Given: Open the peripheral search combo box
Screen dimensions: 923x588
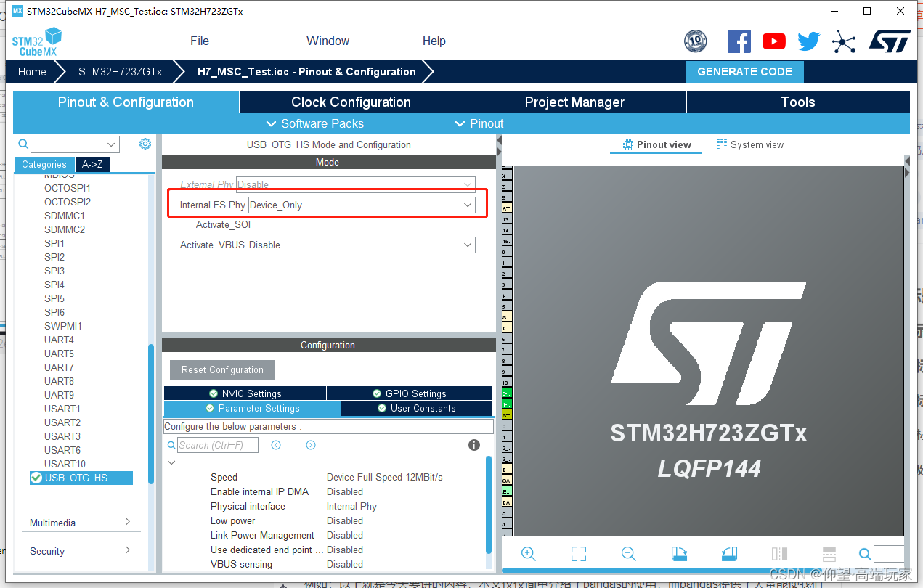Looking at the screenshot, I should coord(75,144).
